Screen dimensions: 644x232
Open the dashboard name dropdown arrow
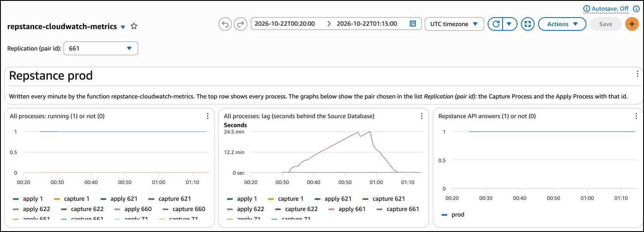[123, 27]
